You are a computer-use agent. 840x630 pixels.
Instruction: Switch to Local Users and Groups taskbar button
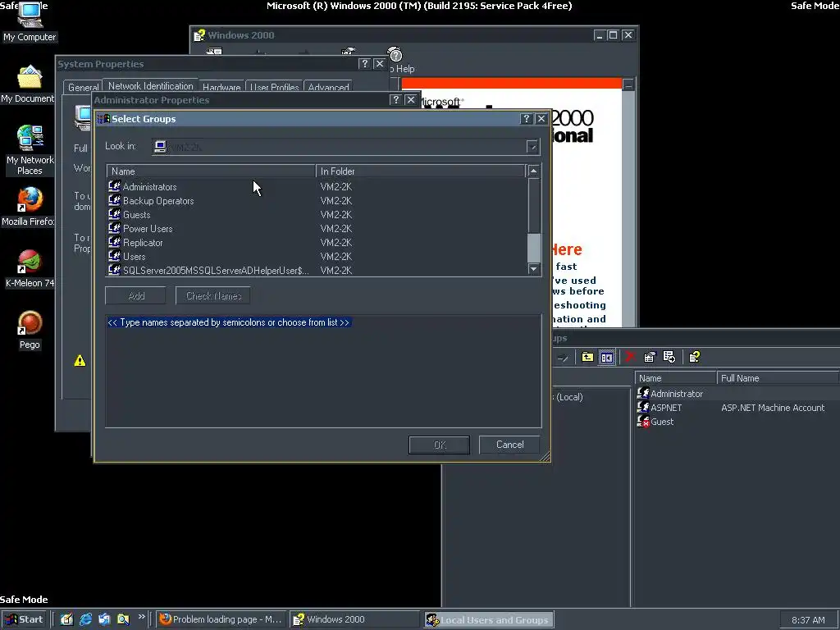[x=489, y=620]
